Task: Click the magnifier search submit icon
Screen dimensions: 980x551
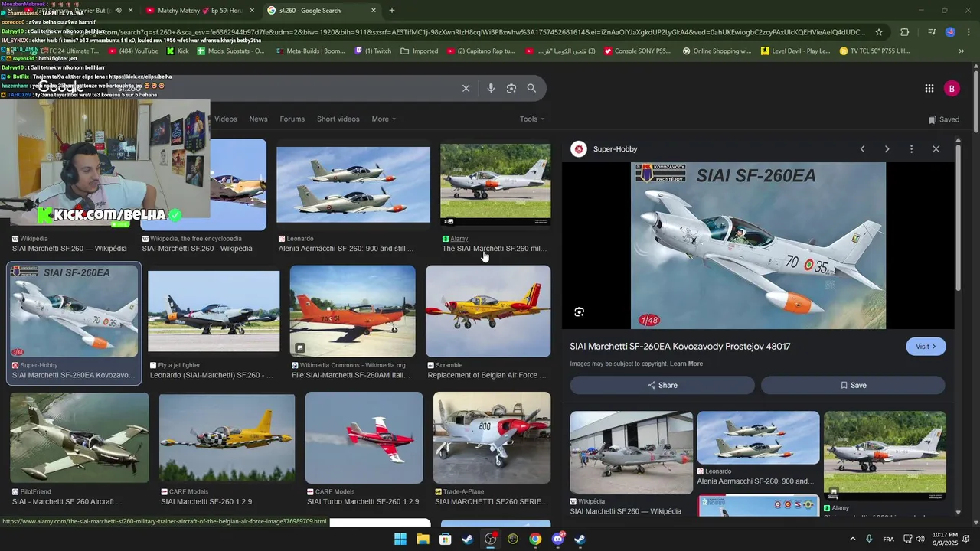Action: 531,88
